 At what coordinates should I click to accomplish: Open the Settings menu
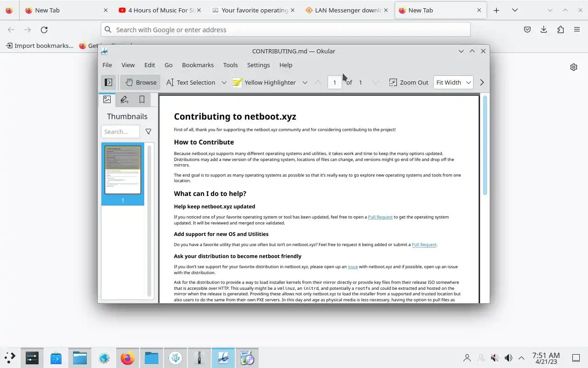tap(259, 65)
